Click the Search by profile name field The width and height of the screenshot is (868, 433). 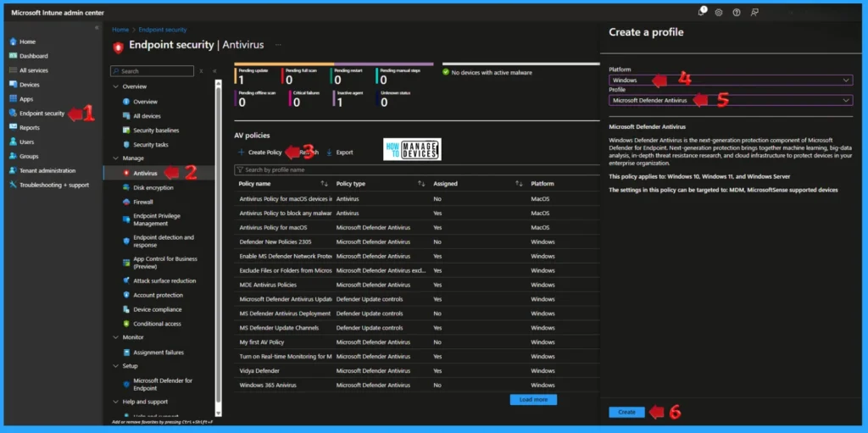[416, 170]
